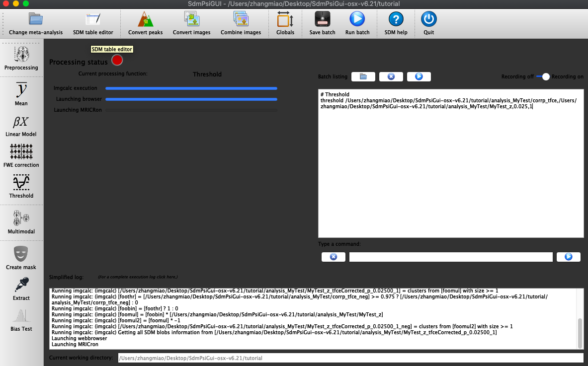Launch the Combine images tool
Screen dimensions: 588x366
pyautogui.click(x=241, y=20)
